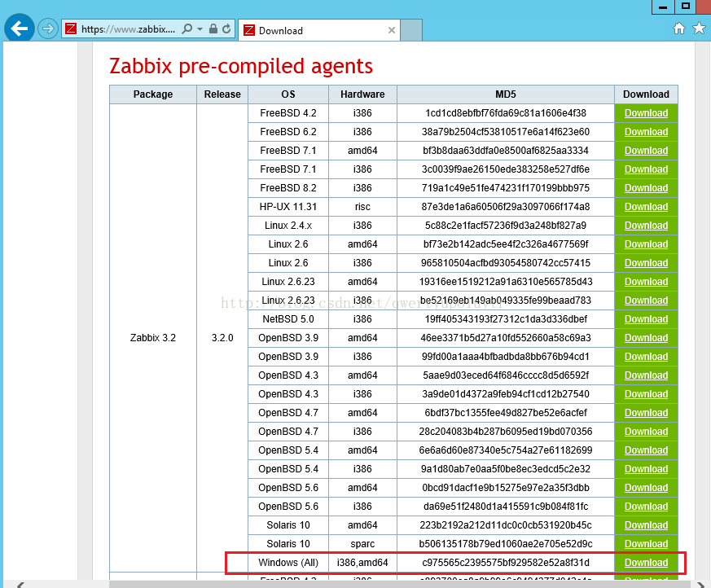Click the Zabbix pre-compiled agents heading

241,66
